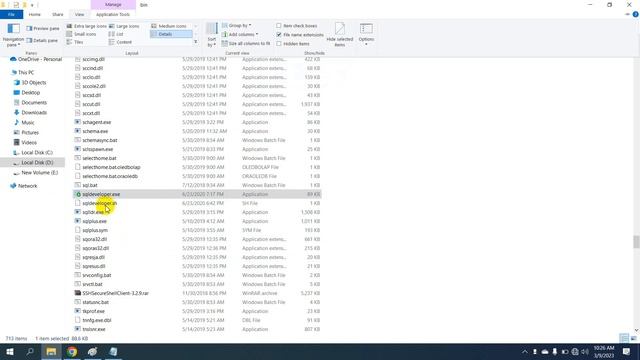Launch Google Chrome from the taskbar
The width and height of the screenshot is (640, 360).
tap(72, 351)
